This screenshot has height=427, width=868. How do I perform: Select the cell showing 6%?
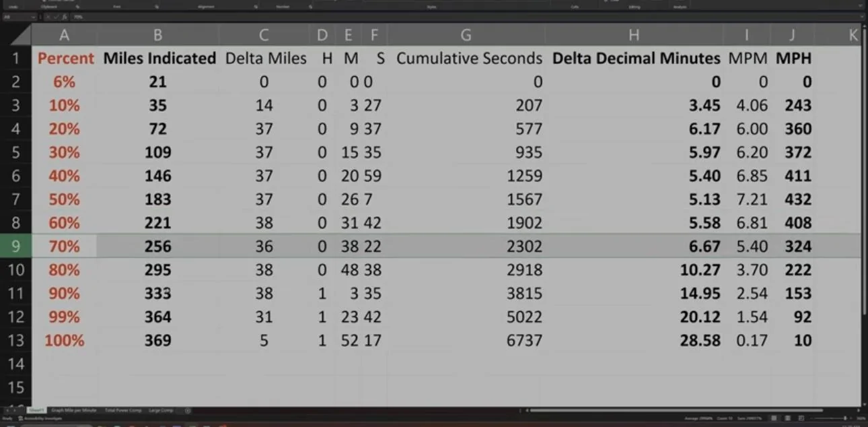pos(65,81)
